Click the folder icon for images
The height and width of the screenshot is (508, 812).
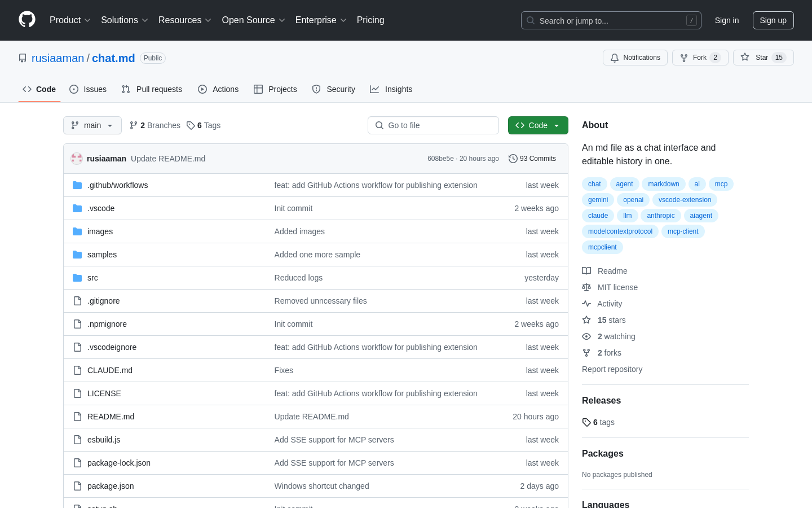click(77, 231)
